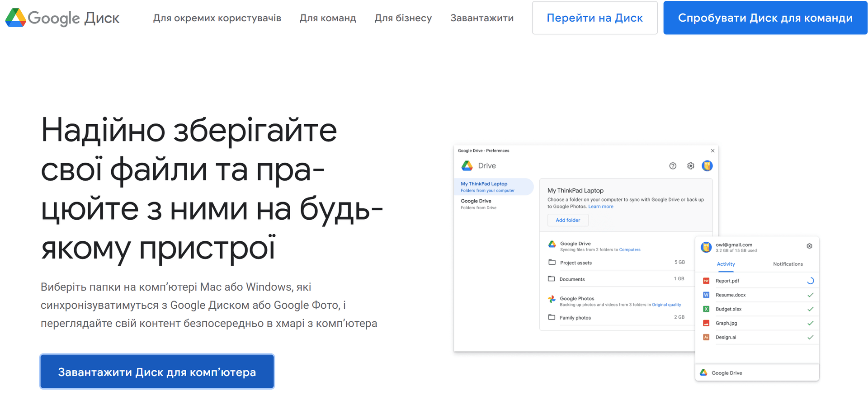This screenshot has width=868, height=414.
Task: Open the Для окремих користувачів menu item
Action: 217,18
